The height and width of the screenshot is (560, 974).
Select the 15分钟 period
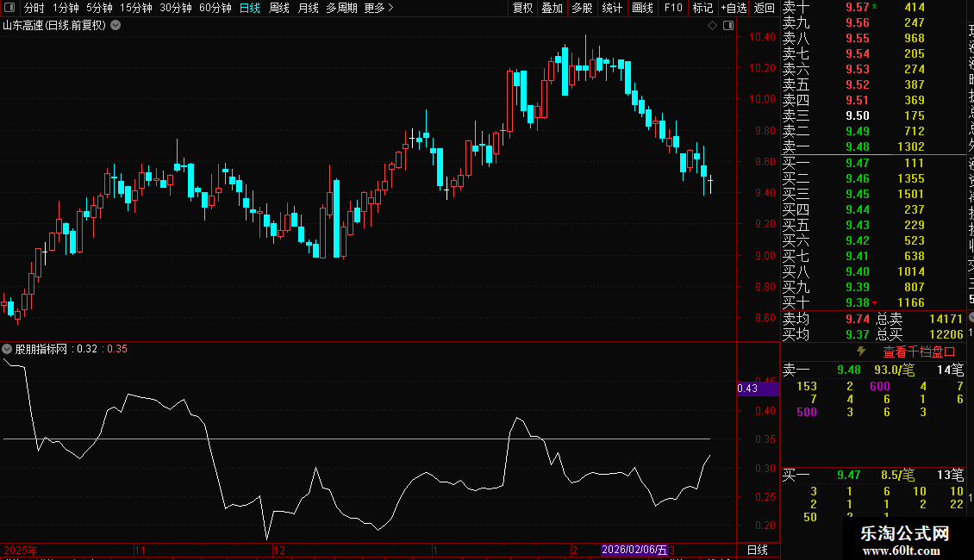point(135,8)
